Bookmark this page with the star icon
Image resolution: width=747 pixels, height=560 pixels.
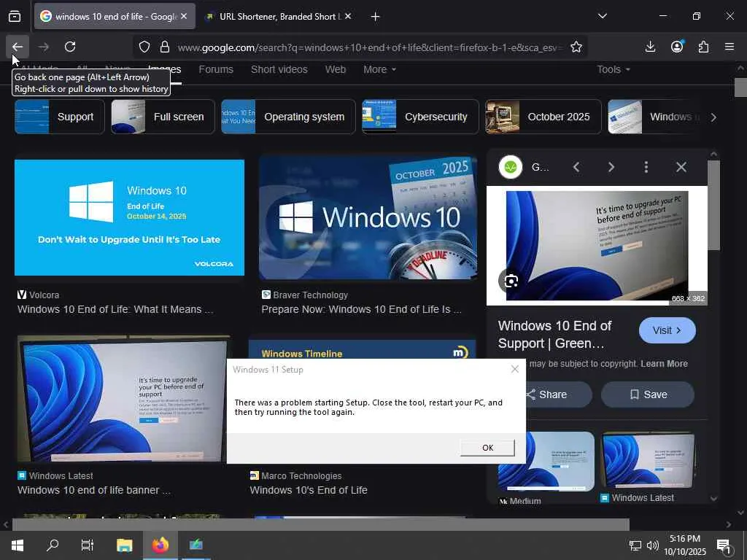[x=576, y=47]
